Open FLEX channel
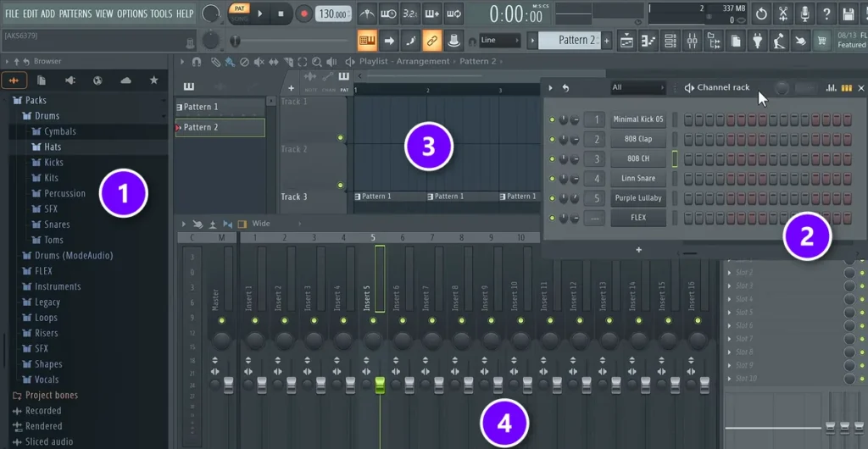Screen dimensions: 868x449 click(638, 218)
